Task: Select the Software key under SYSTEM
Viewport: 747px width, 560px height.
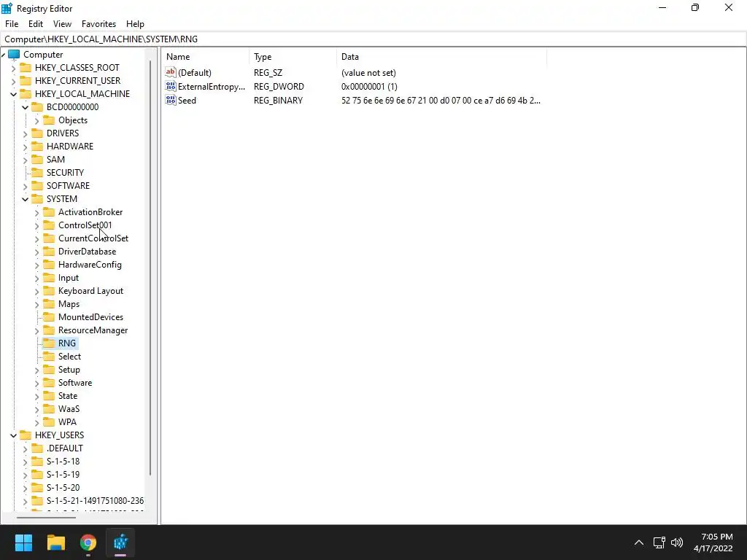Action: (75, 382)
